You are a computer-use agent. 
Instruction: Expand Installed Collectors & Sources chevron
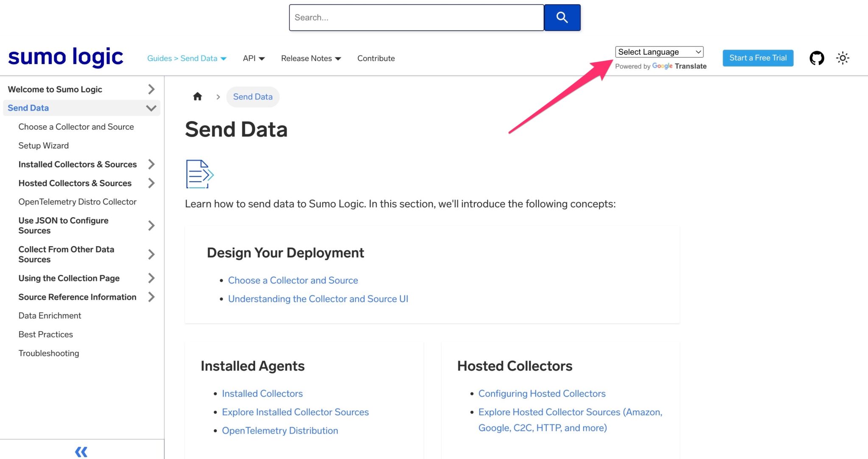click(x=151, y=164)
